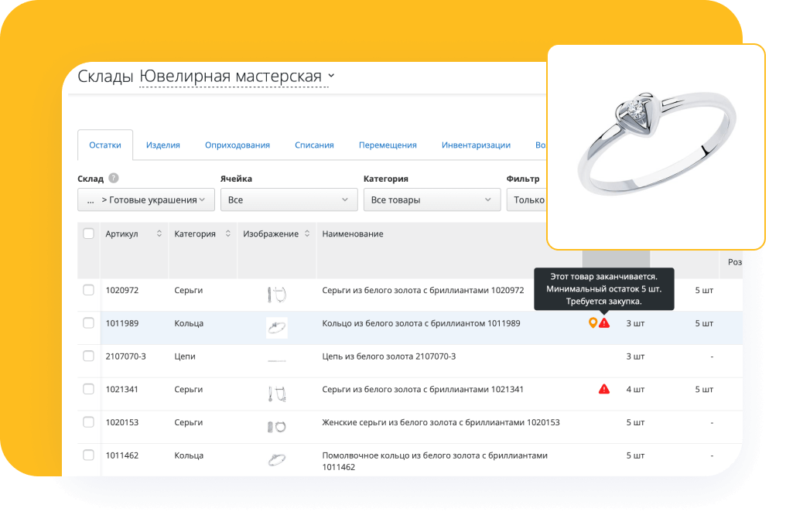Sort by Категория column arrows
Screen dimensions: 786x532
point(227,234)
